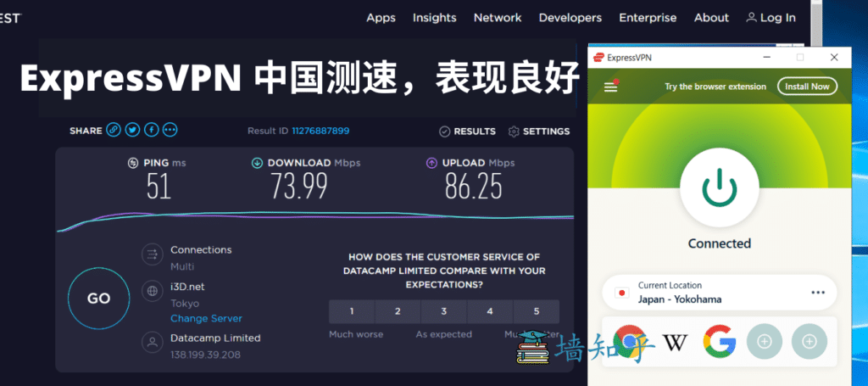
Task: Click the ping value 51
Action: click(x=159, y=186)
